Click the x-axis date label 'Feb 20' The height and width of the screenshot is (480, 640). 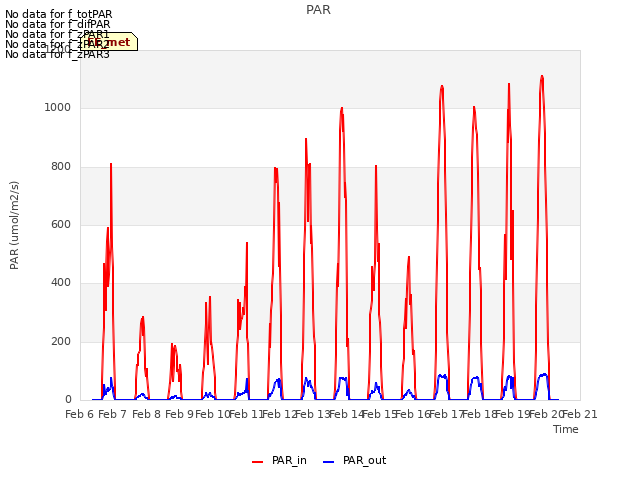[546, 415]
